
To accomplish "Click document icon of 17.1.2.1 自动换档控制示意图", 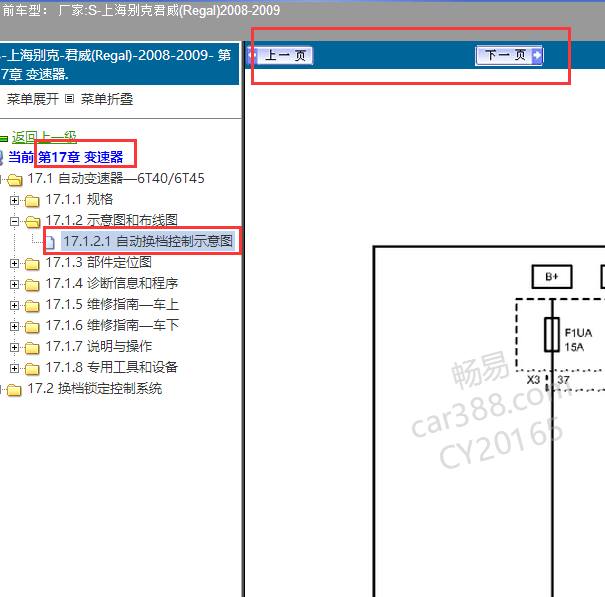I will coord(50,242).
